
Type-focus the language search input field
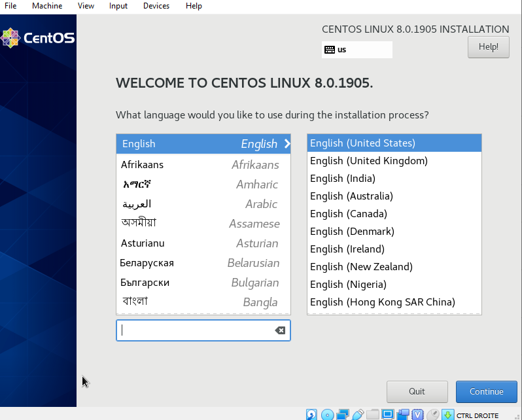196,330
